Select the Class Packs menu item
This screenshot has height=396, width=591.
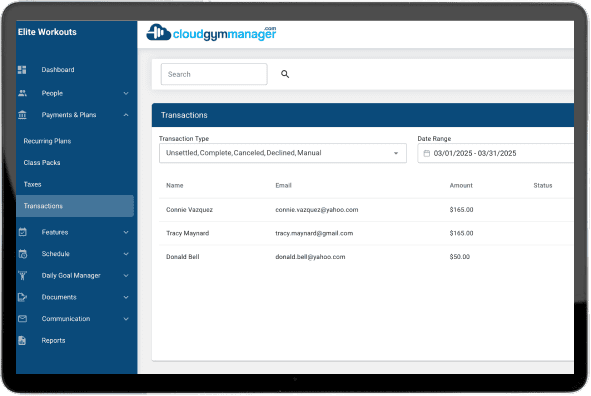[42, 163]
